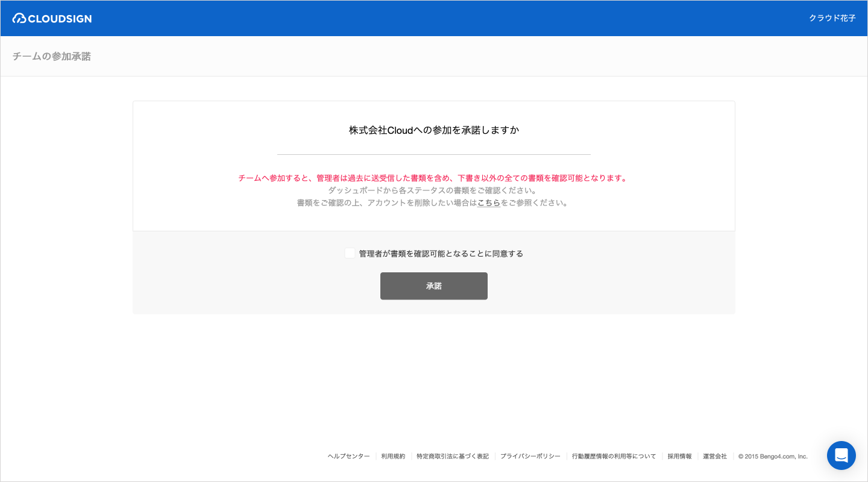
Task: Click the チームの参加承諾 page title
Action: coord(52,57)
